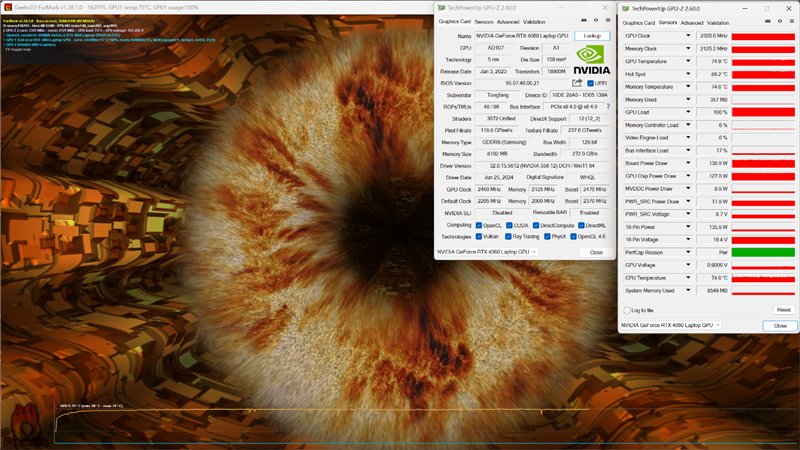800x450 pixels.
Task: Click Close in the Sensors window
Action: click(x=780, y=326)
